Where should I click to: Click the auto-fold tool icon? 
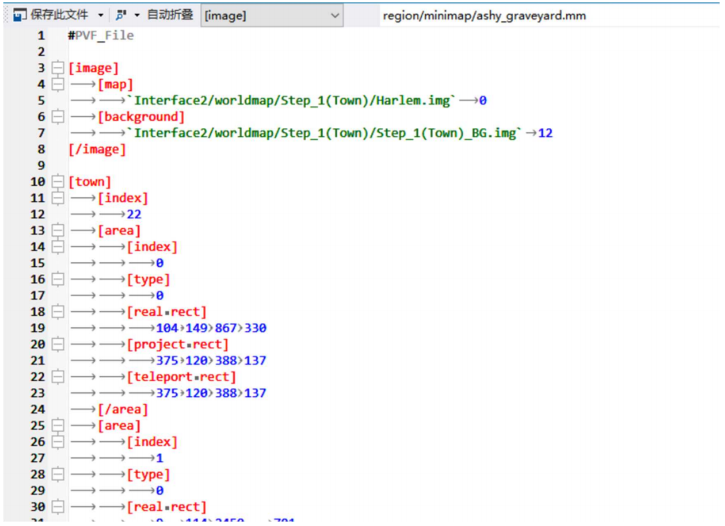pos(121,15)
